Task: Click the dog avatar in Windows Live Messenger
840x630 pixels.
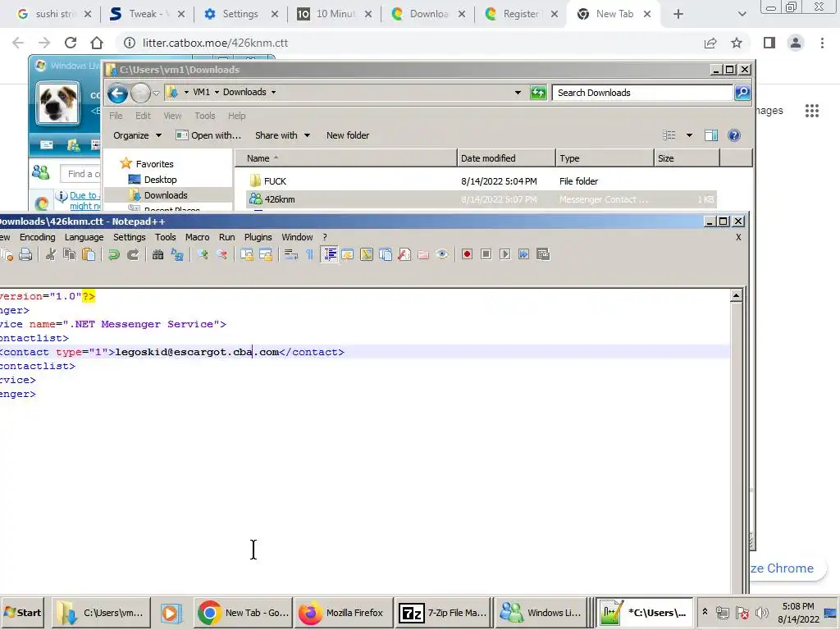Action: coord(58,103)
